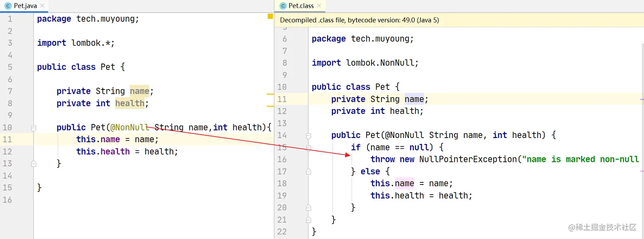
Task: Switch to the Pet.class editor tab
Action: [x=300, y=6]
